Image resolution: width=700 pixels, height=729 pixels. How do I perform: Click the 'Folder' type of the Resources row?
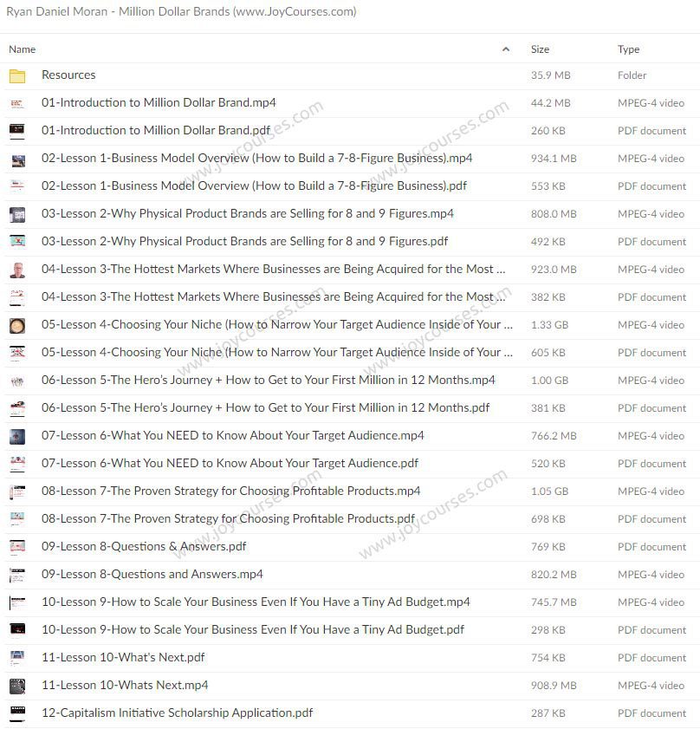coord(632,75)
